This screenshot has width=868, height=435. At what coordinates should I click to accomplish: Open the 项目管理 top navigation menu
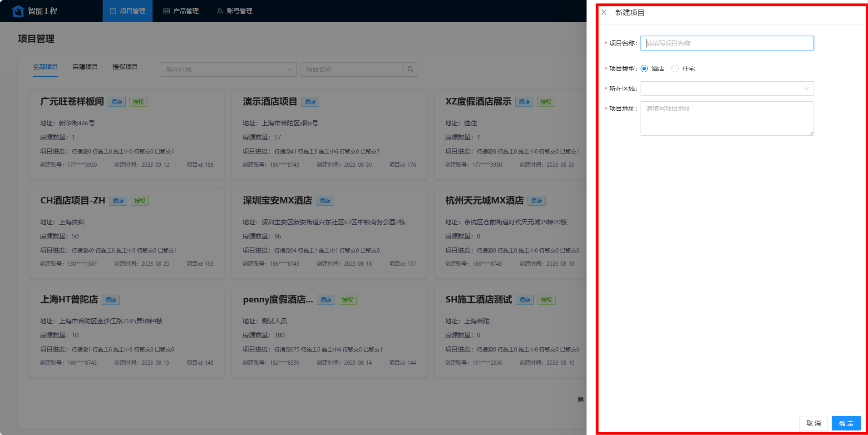128,11
